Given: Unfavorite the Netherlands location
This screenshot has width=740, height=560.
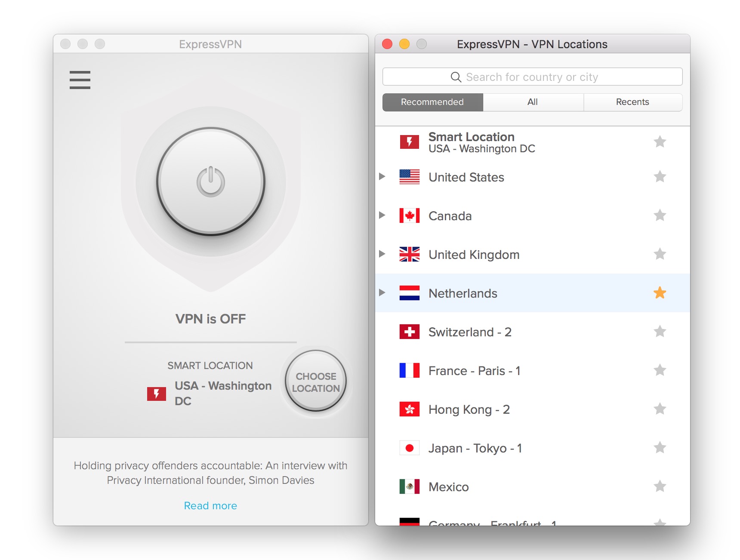Looking at the screenshot, I should tap(660, 293).
